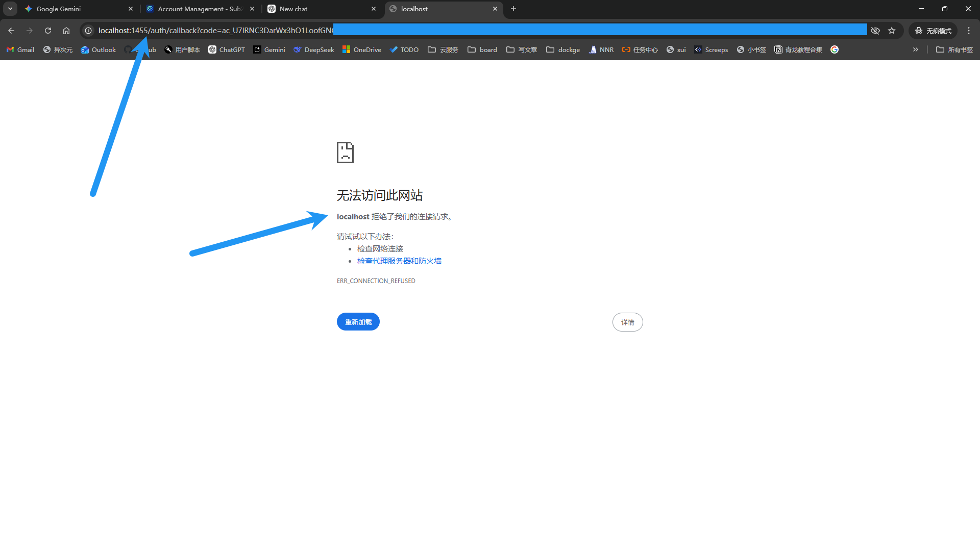
Task: Open the tab search dropdown chevron
Action: point(10,9)
